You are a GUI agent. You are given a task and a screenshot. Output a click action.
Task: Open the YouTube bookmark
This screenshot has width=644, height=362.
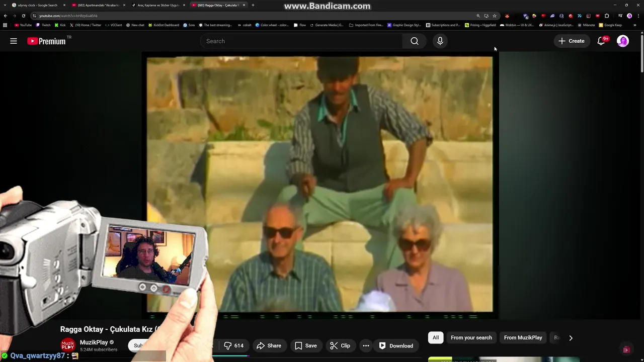point(23,25)
